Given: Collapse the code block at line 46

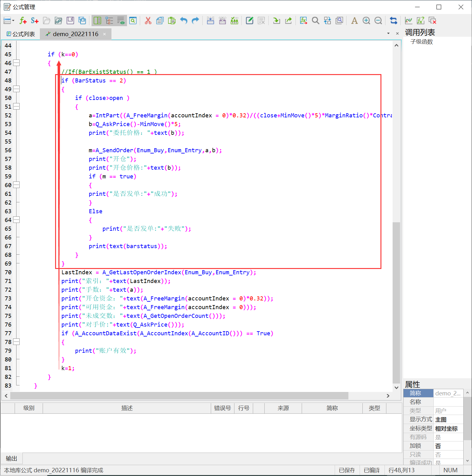Looking at the screenshot, I should click(16, 63).
